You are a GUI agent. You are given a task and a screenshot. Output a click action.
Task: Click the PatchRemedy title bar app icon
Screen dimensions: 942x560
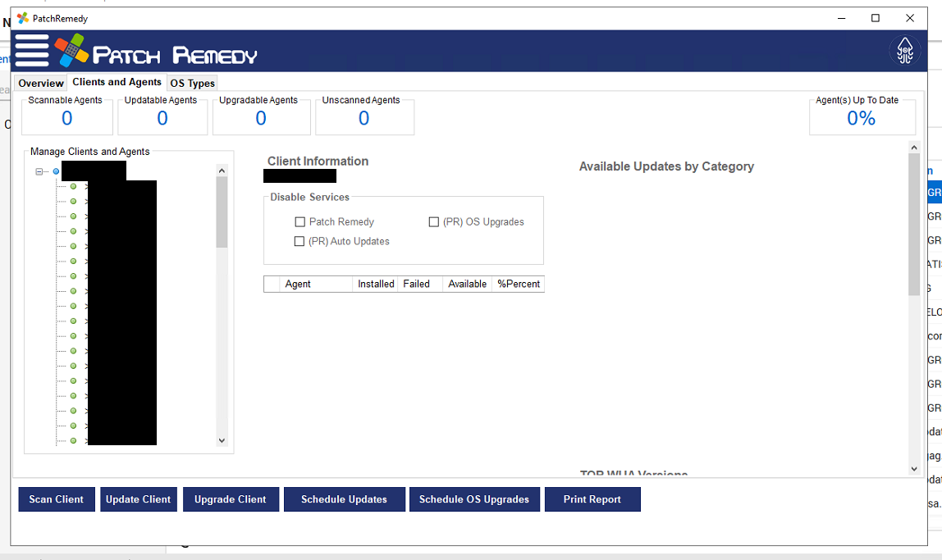point(23,18)
